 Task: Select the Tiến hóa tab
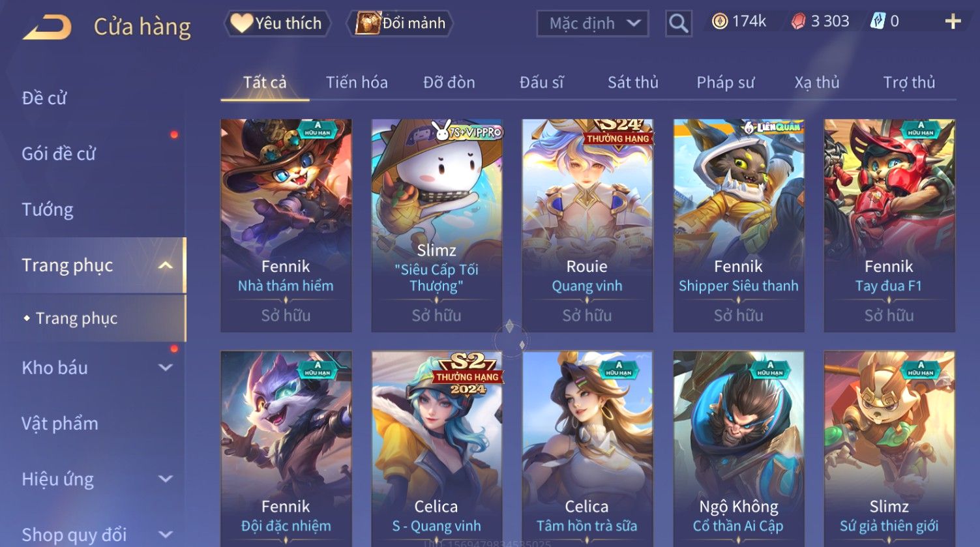[x=357, y=83]
